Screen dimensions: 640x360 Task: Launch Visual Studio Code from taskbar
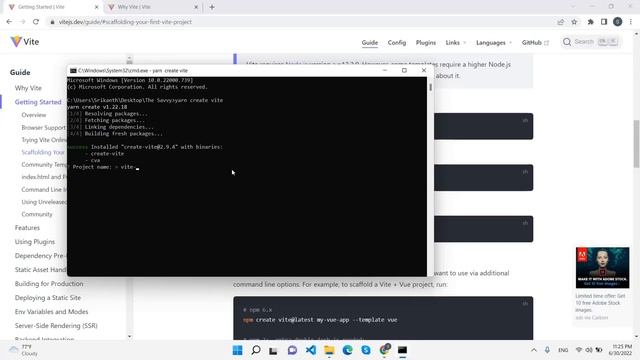311,350
